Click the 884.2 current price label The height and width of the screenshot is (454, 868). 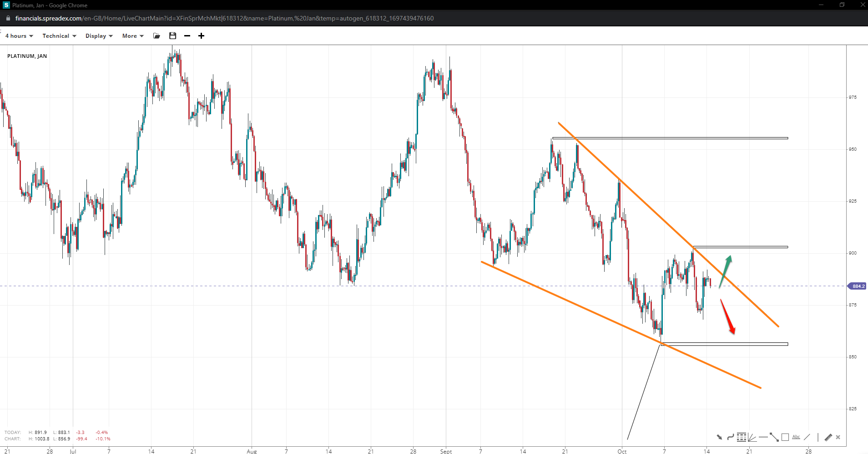click(x=858, y=286)
